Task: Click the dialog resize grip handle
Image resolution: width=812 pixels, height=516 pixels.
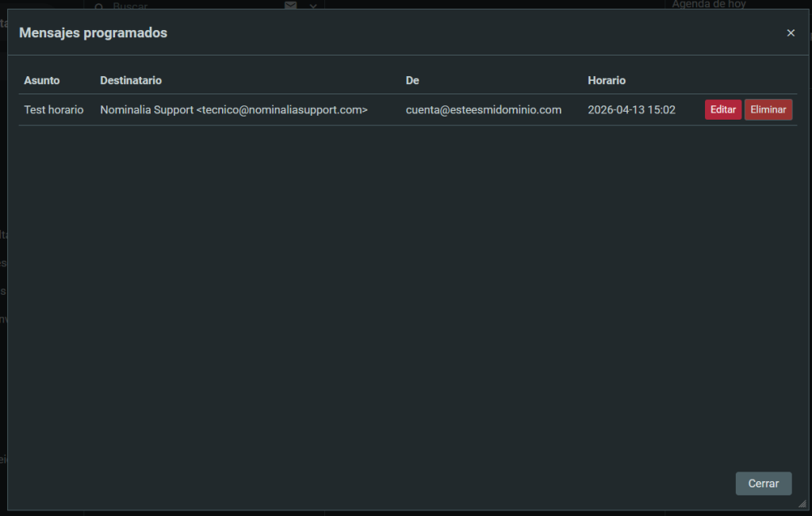Action: pos(802,503)
